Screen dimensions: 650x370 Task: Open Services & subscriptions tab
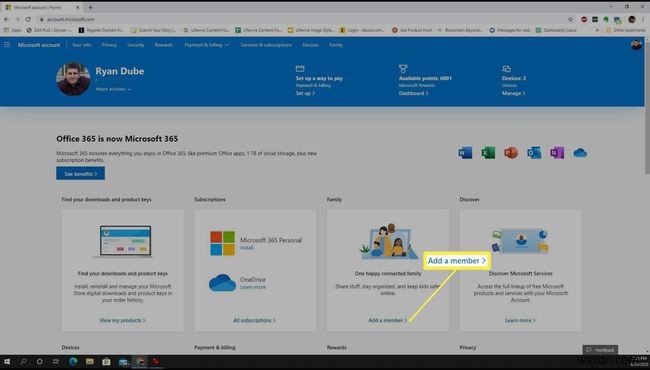(266, 45)
